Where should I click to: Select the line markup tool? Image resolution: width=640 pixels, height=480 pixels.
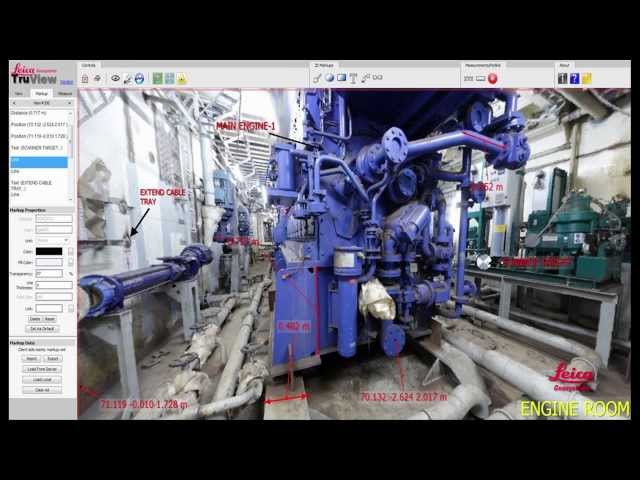point(317,78)
